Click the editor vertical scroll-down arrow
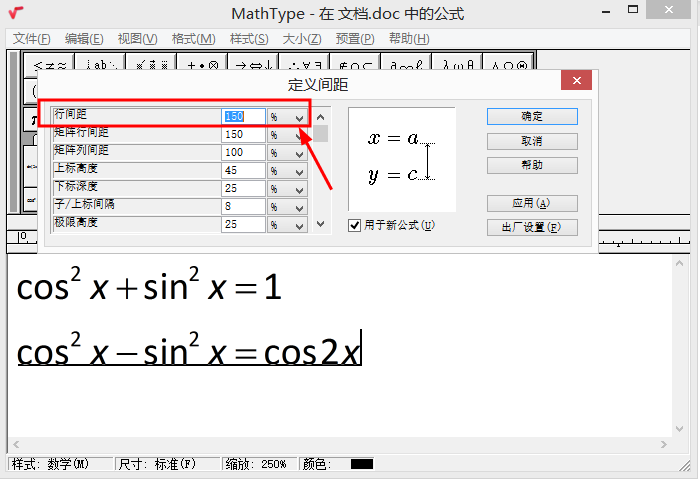 click(679, 429)
